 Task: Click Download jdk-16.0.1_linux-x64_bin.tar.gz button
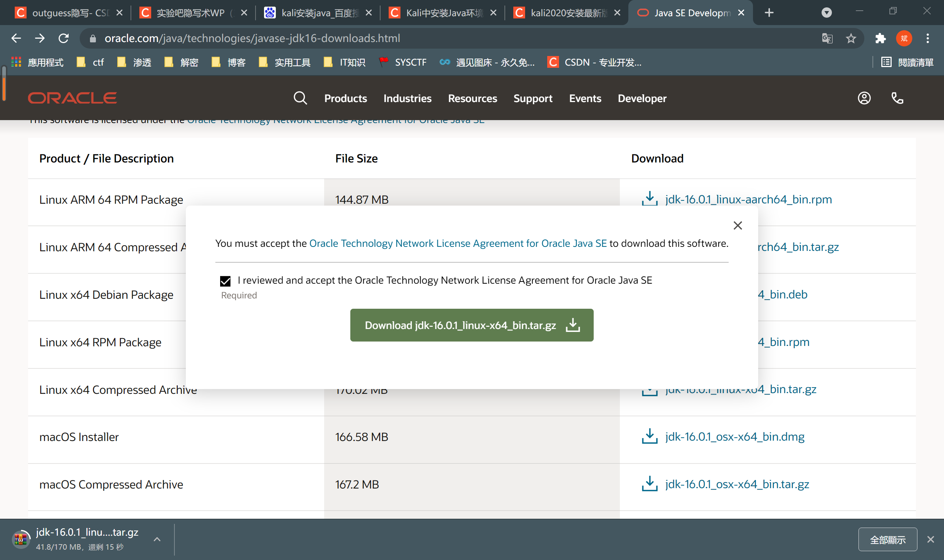click(472, 325)
